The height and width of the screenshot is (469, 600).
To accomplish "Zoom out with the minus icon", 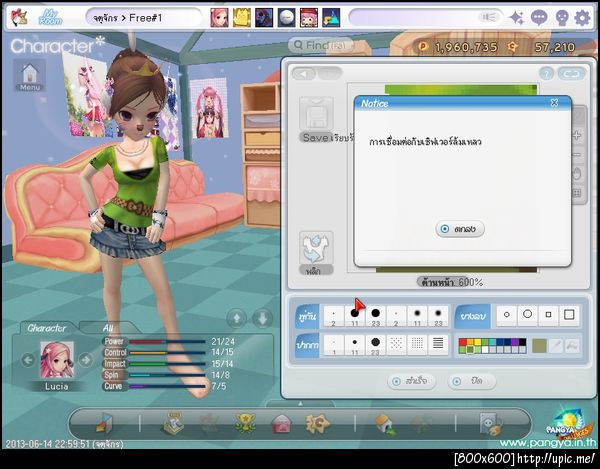I will 577,155.
